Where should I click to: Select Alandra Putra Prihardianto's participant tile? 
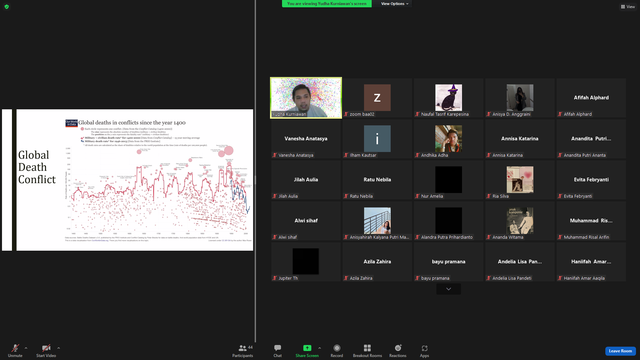(x=449, y=221)
